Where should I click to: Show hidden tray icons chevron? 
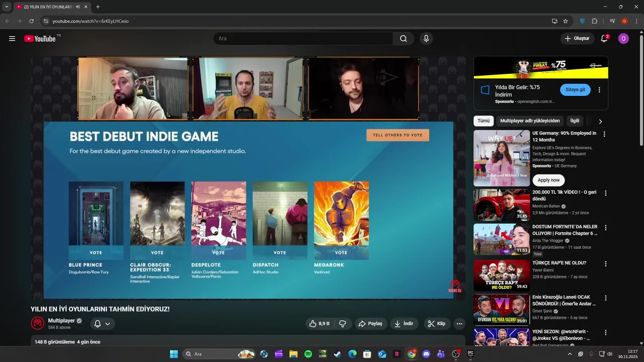tap(570, 354)
